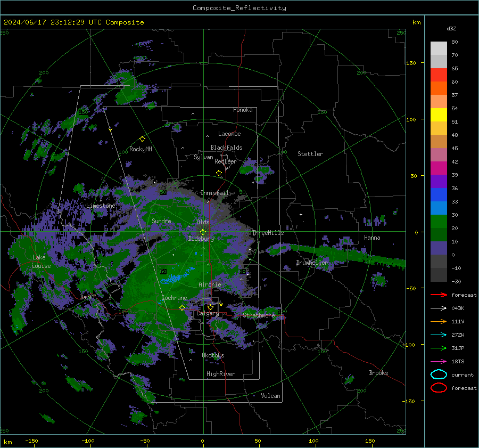Select the purple 10 dBZ color swatch
Viewport: 479px width, 448px height.
(x=439, y=248)
